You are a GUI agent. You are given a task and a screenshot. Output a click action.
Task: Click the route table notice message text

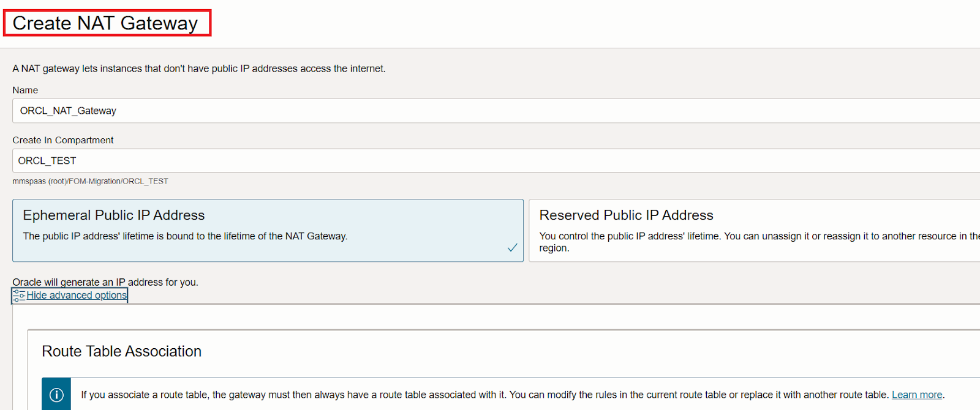(x=484, y=395)
